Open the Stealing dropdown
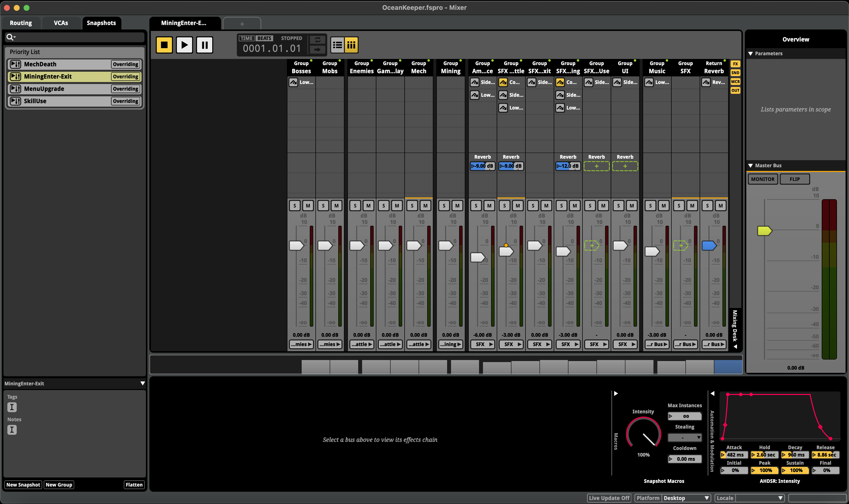Image resolution: width=849 pixels, height=504 pixels. point(685,438)
